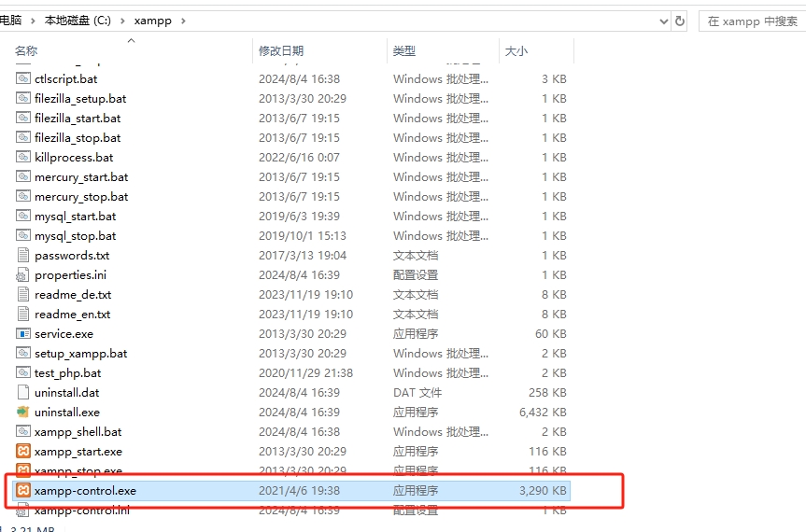Viewport: 806px width, 532px height.
Task: Click the properties.ini config icon
Action: click(23, 274)
